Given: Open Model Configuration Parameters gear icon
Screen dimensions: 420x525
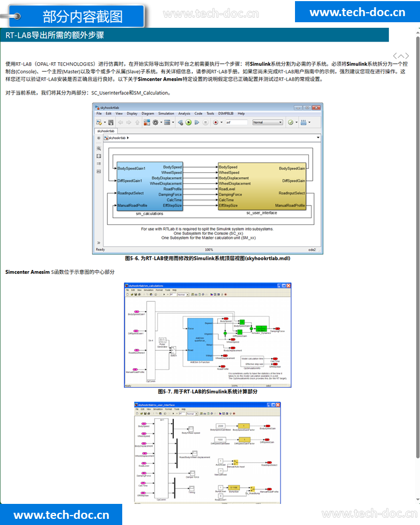Looking at the screenshot, I should click(156, 123).
